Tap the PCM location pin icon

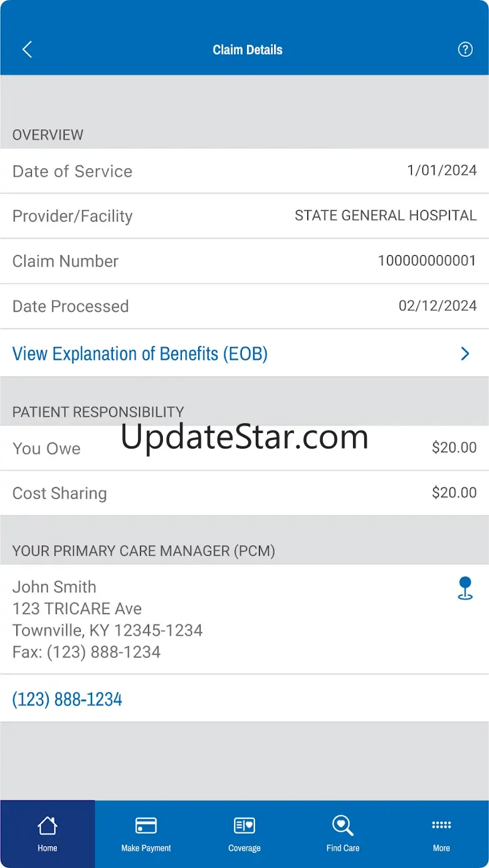click(x=465, y=588)
